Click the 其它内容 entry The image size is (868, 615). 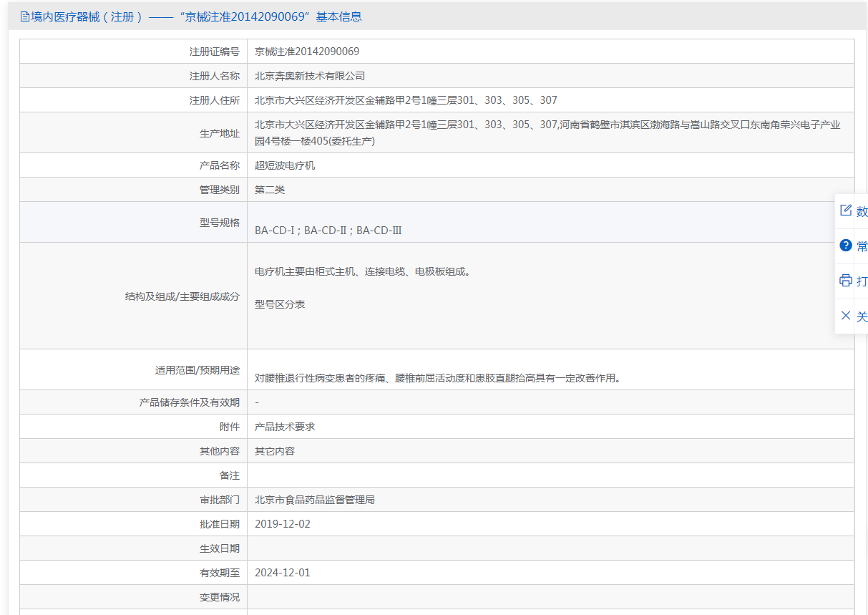point(275,451)
